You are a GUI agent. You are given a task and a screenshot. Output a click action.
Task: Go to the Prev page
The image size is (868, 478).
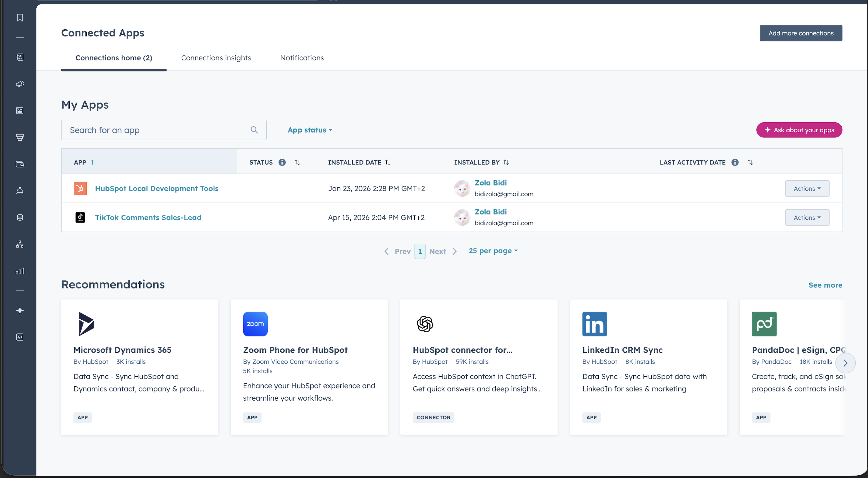coord(398,251)
